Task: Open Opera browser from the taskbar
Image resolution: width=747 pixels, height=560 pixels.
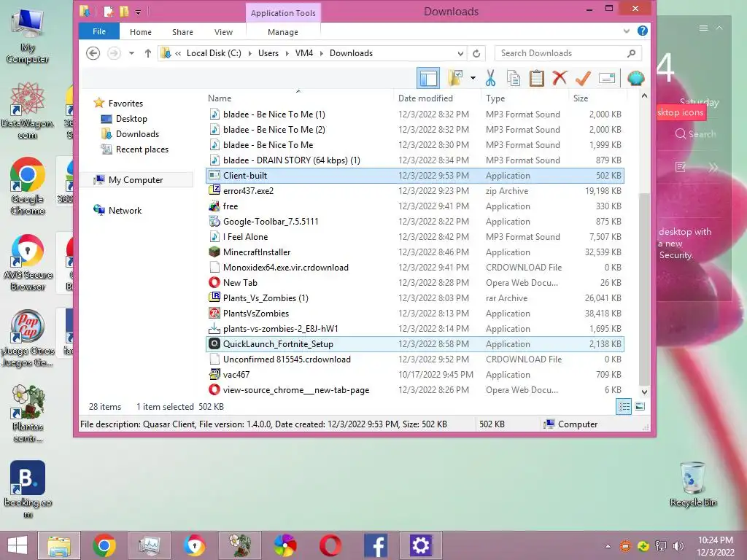Action: (330, 545)
